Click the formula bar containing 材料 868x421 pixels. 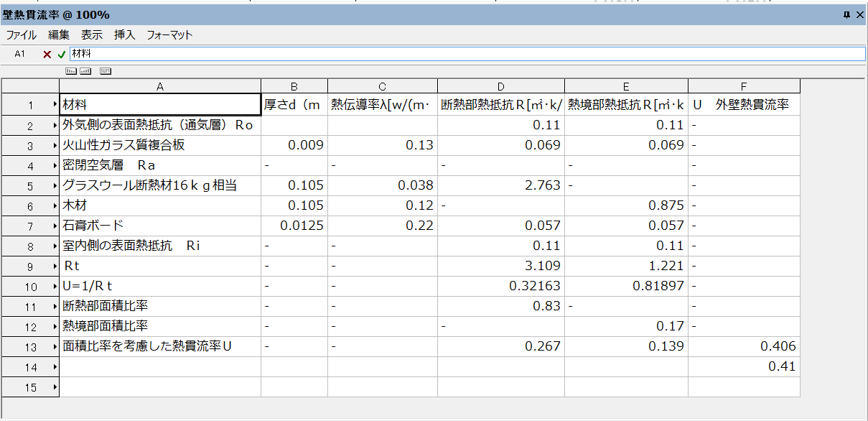pyautogui.click(x=467, y=54)
